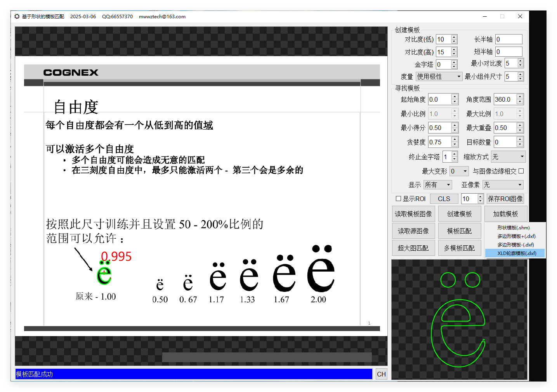The image size is (557, 392).
Task: Open the 缩放方式 dropdown showing 无
Action: pyautogui.click(x=508, y=156)
